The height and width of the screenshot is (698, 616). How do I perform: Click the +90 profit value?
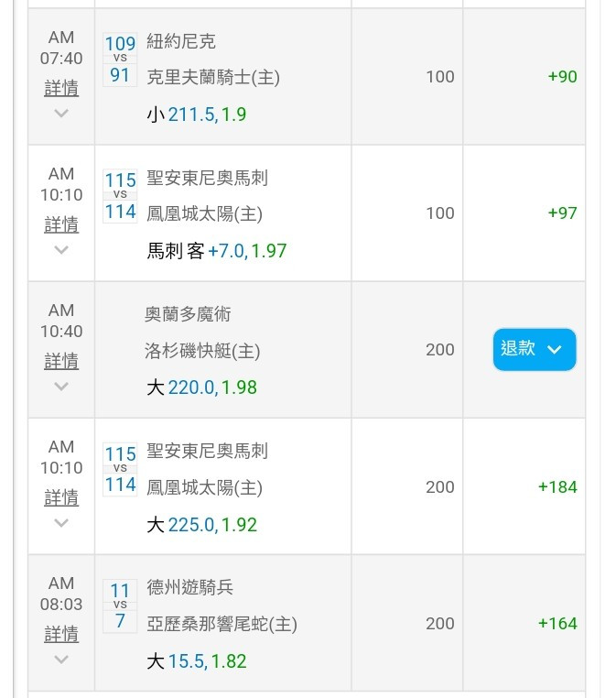(562, 77)
